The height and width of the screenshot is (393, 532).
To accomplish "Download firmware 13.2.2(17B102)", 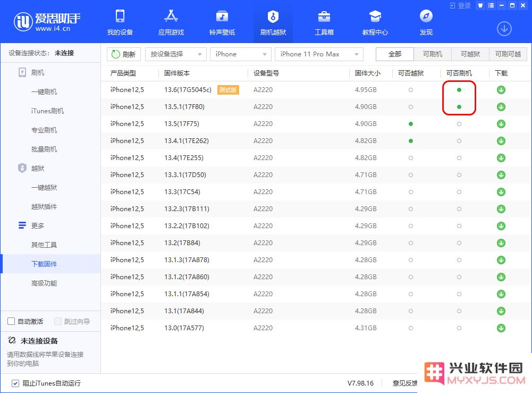I will coord(501,226).
